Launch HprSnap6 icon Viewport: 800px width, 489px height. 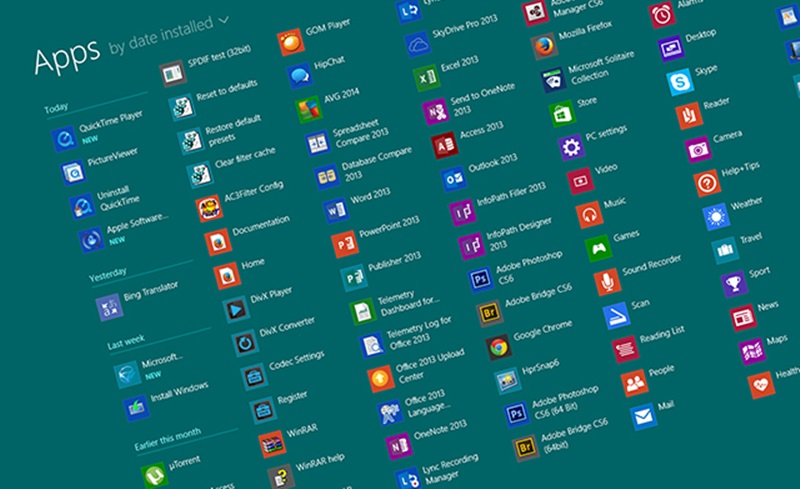pos(508,381)
